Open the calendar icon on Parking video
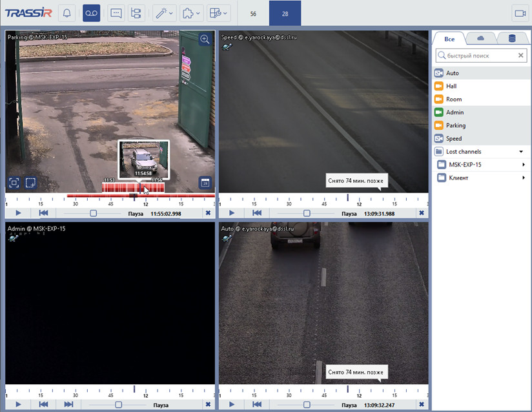 [205, 183]
